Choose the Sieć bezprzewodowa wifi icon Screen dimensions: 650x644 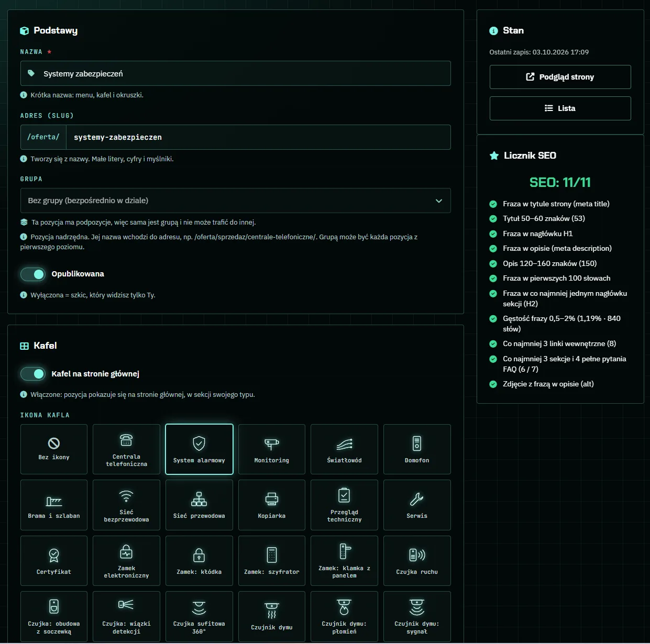(x=126, y=505)
